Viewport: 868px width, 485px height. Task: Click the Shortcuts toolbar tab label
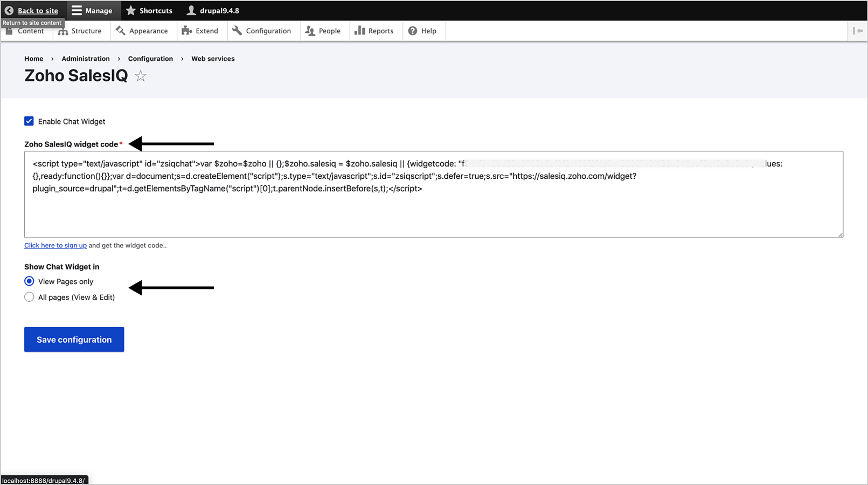coord(156,11)
